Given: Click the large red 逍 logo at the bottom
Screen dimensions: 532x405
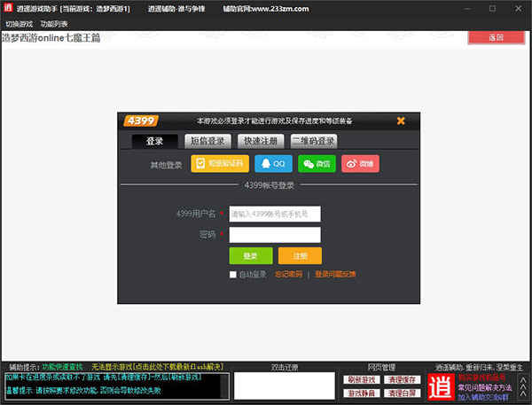Looking at the screenshot, I should tap(441, 387).
